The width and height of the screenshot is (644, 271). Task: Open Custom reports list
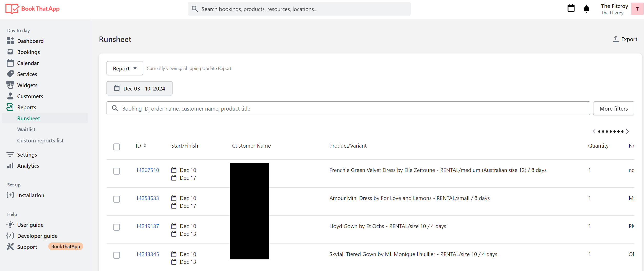point(40,140)
